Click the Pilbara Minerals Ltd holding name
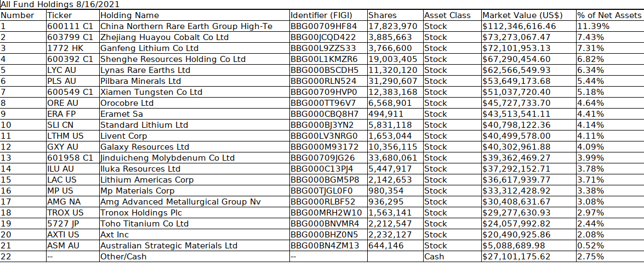 194,81
